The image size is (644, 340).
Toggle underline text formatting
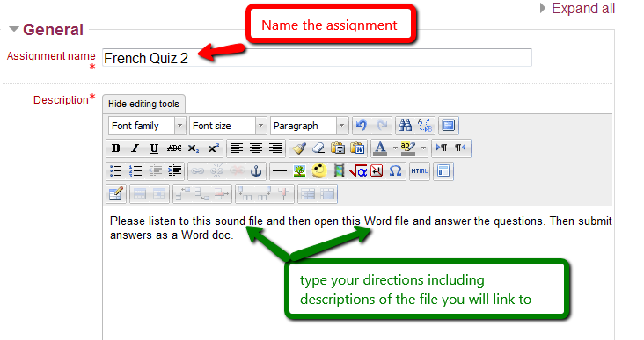tap(154, 148)
